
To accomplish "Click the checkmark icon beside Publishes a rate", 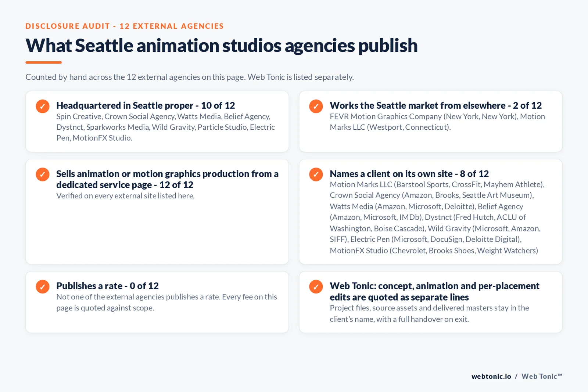I will 43,287.
